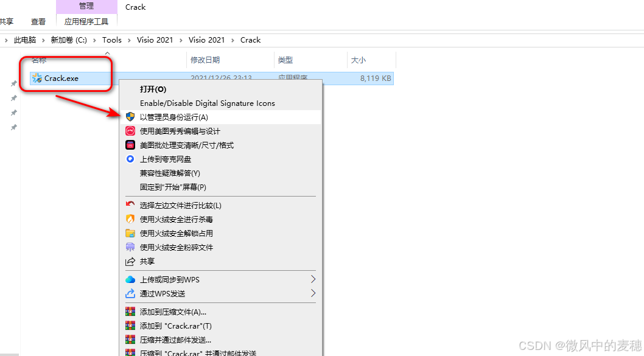Click the red Meitu icon beside 使用美图秀秀编辑与设计
The height and width of the screenshot is (356, 644).
click(x=130, y=131)
